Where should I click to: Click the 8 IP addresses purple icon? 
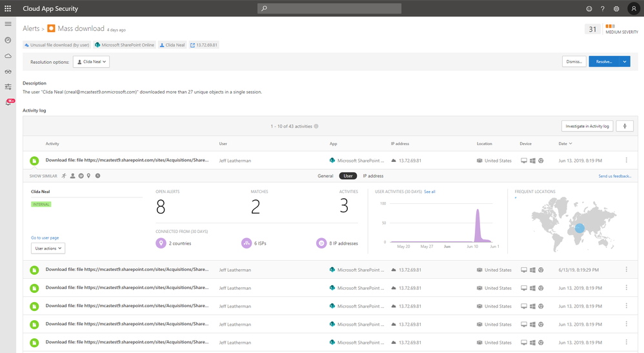pyautogui.click(x=321, y=243)
